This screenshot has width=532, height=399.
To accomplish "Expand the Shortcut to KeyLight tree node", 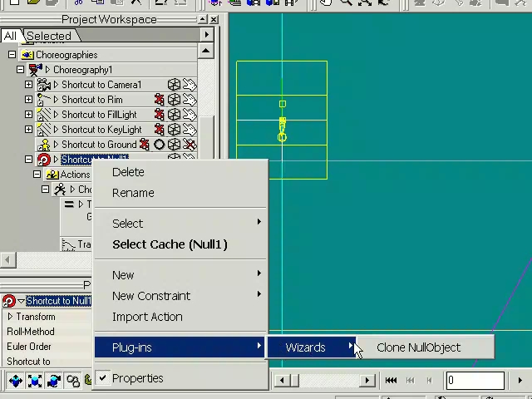I will coord(29,130).
